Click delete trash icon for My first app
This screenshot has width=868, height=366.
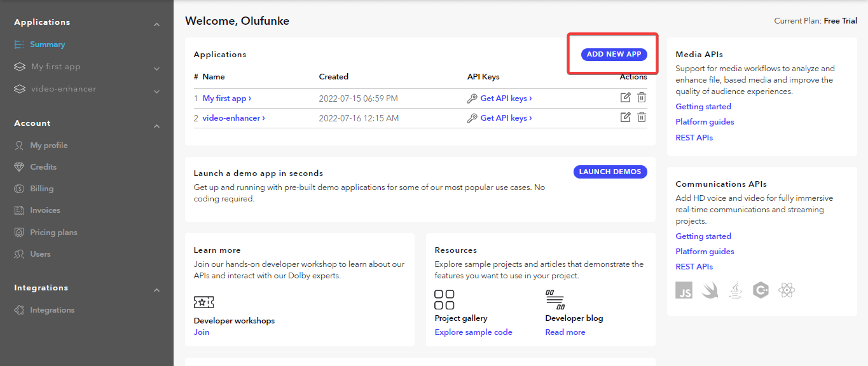(642, 98)
